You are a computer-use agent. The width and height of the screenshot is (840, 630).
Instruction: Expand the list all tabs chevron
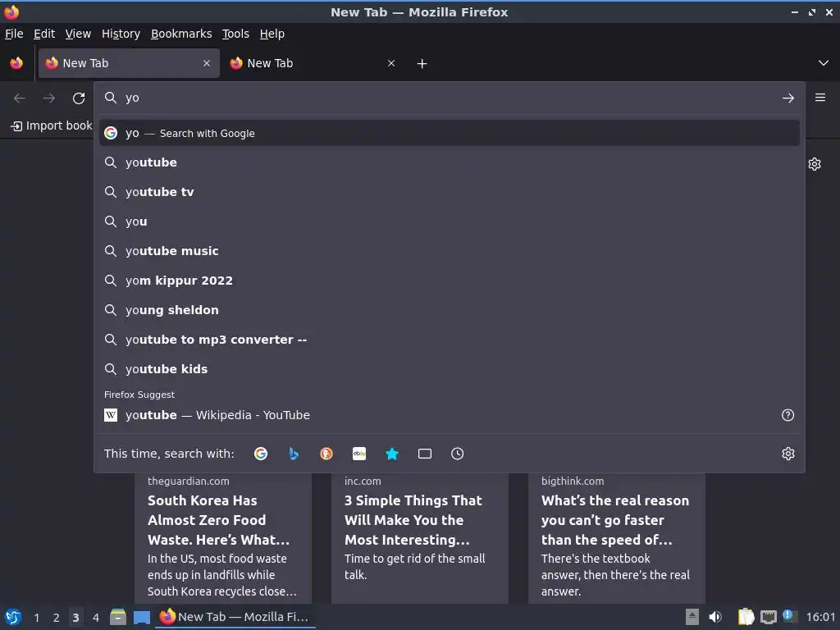tap(824, 63)
